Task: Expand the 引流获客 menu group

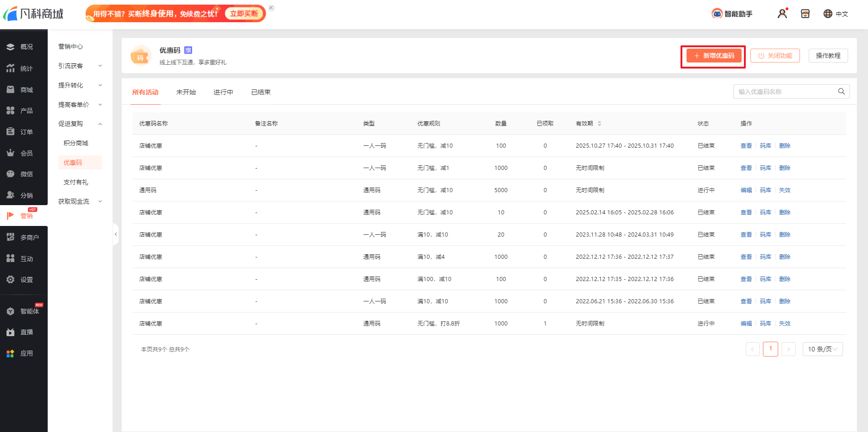Action: coord(80,66)
